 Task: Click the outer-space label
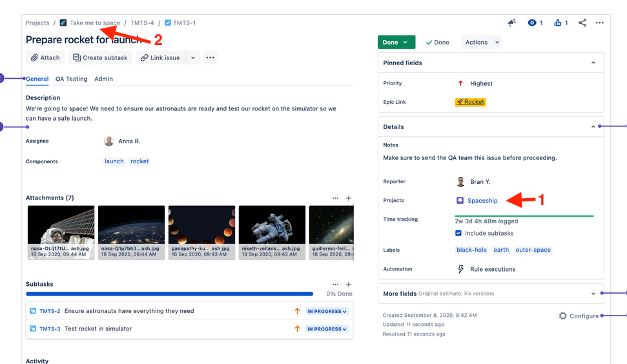(x=533, y=250)
